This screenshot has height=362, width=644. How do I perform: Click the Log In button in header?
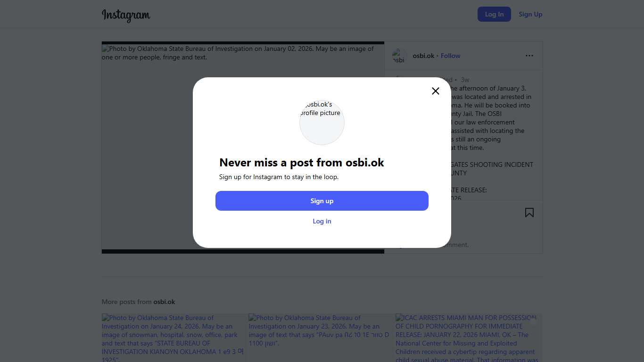pos(494,14)
